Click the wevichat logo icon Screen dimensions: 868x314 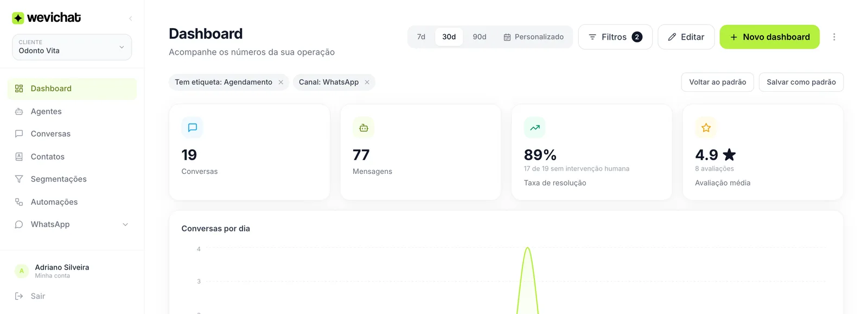pyautogui.click(x=18, y=18)
